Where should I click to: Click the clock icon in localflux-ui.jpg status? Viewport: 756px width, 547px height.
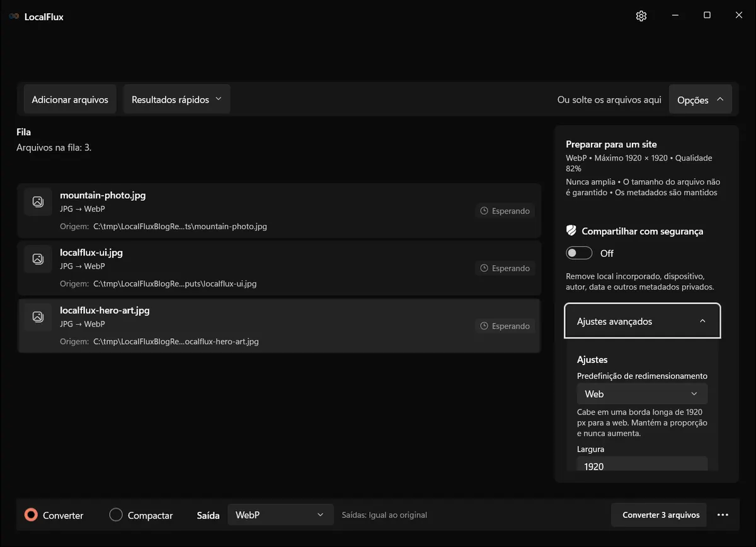pos(484,268)
